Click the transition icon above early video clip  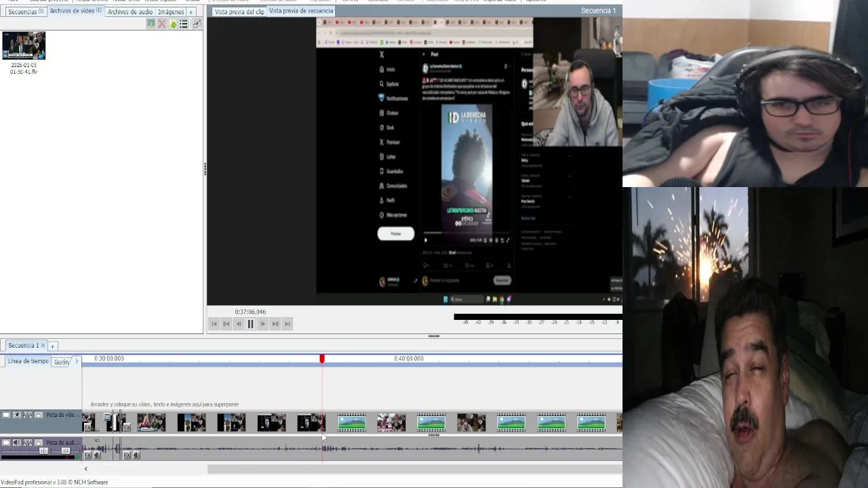tap(107, 416)
